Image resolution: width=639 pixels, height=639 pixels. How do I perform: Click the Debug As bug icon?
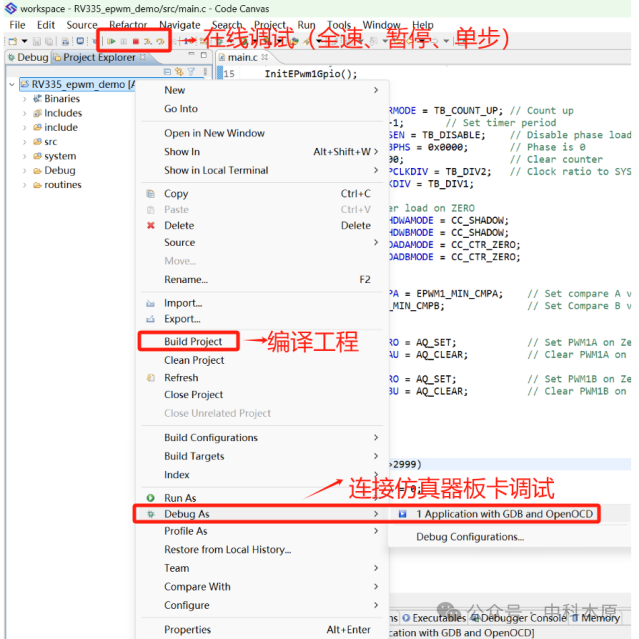[151, 514]
